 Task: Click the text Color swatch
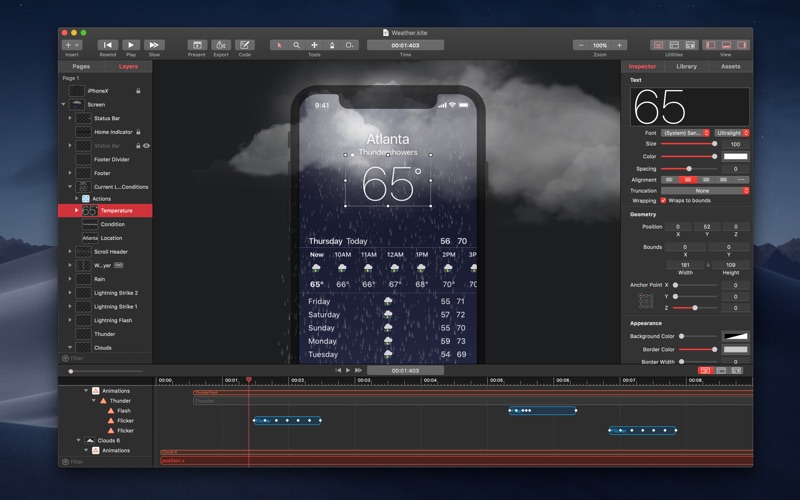[735, 156]
